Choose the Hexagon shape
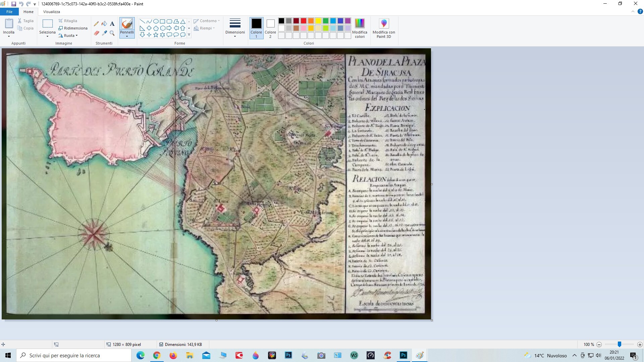Image resolution: width=644 pixels, height=362 pixels. point(162,28)
